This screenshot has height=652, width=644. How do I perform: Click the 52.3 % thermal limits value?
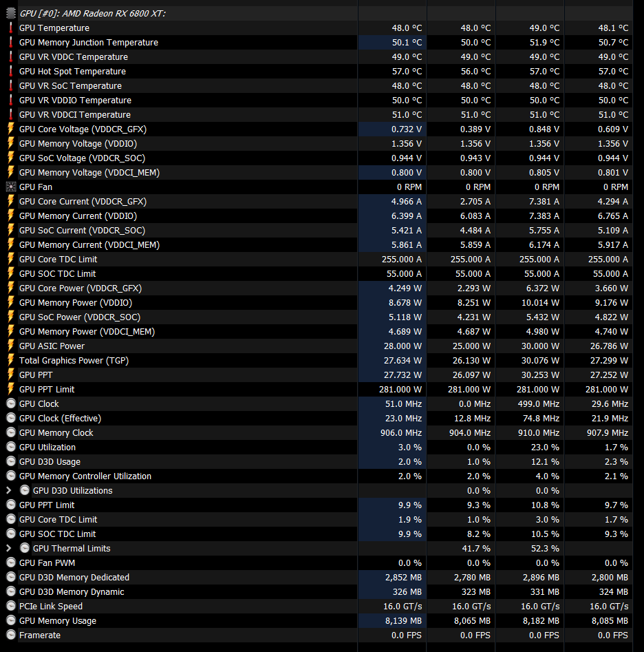coord(545,549)
